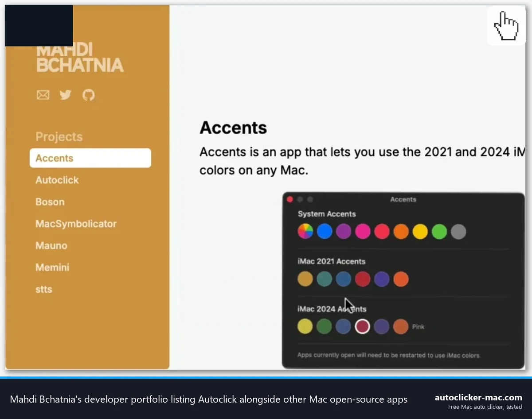Pick the blue iMac 2021 accent
Viewport: 532px width, 419px height.
click(x=344, y=279)
